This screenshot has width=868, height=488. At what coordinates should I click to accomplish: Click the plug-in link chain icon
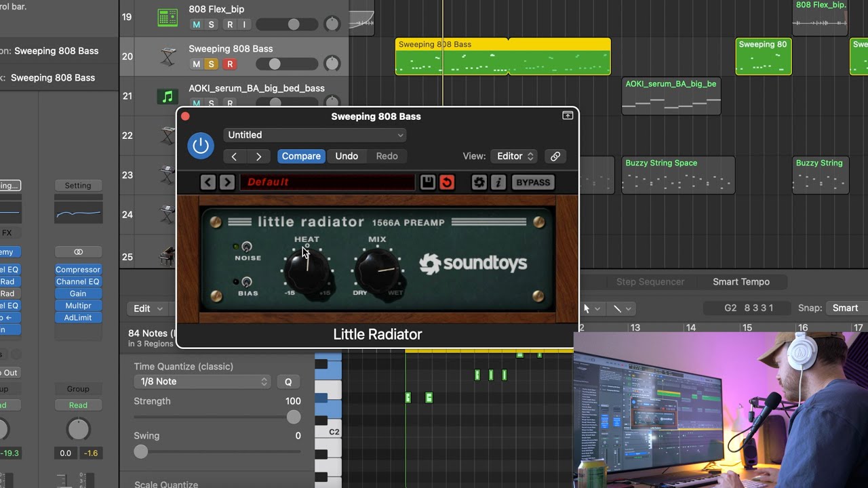coord(555,157)
